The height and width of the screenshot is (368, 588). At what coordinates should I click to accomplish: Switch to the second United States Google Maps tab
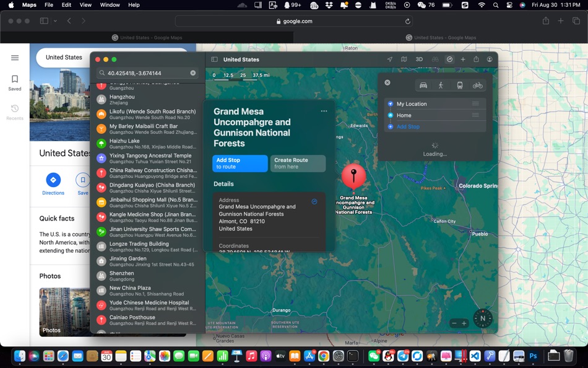441,38
